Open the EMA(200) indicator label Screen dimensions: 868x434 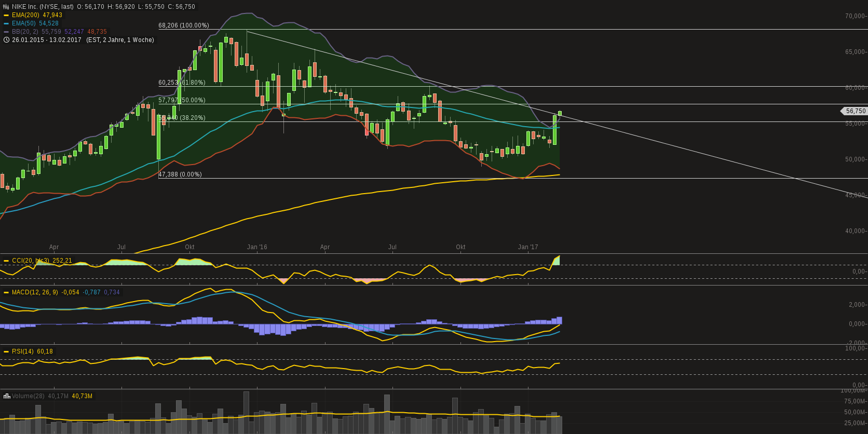[x=26, y=15]
